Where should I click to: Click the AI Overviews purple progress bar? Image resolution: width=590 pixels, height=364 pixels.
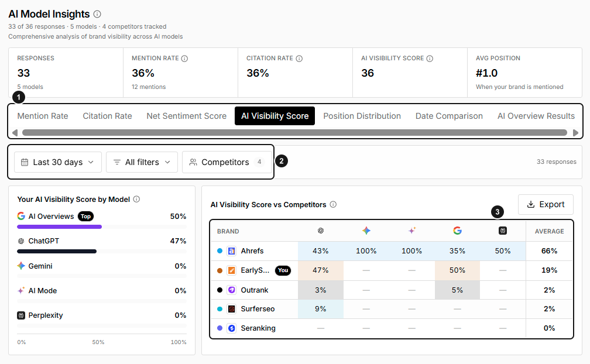tap(60, 226)
